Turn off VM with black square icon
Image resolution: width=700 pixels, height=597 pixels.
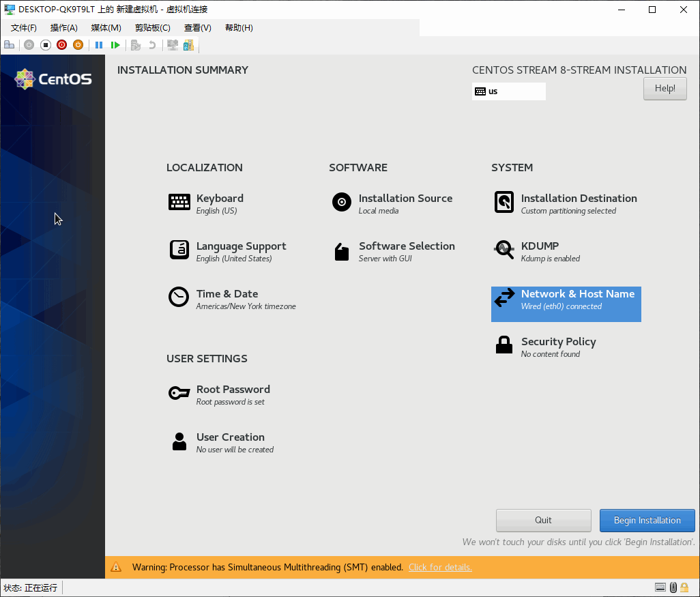pyautogui.click(x=46, y=44)
